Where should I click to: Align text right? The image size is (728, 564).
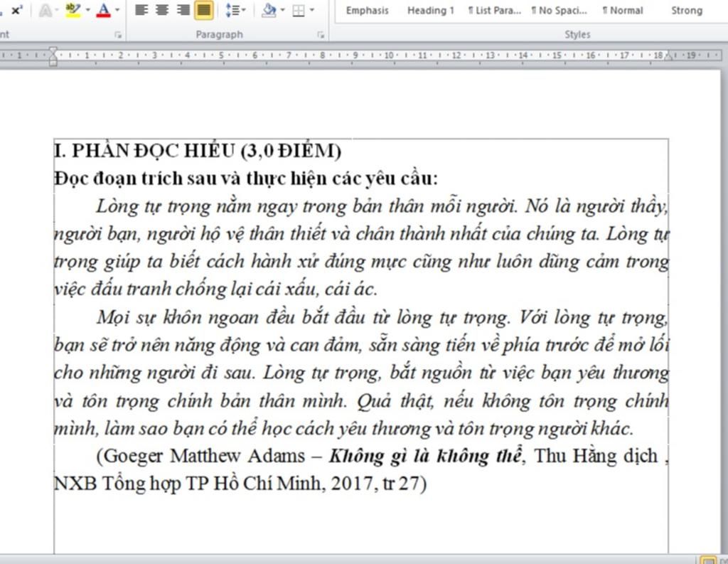[183, 10]
